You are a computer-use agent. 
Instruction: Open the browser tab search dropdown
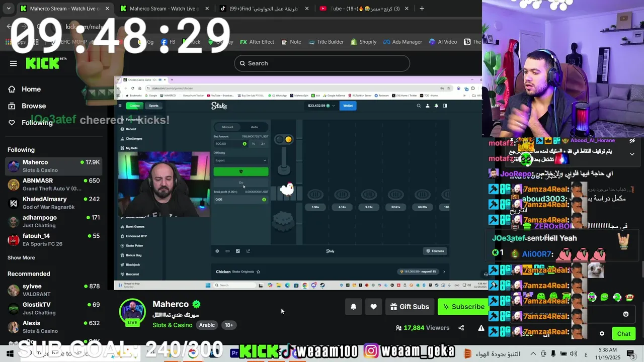tap(9, 9)
